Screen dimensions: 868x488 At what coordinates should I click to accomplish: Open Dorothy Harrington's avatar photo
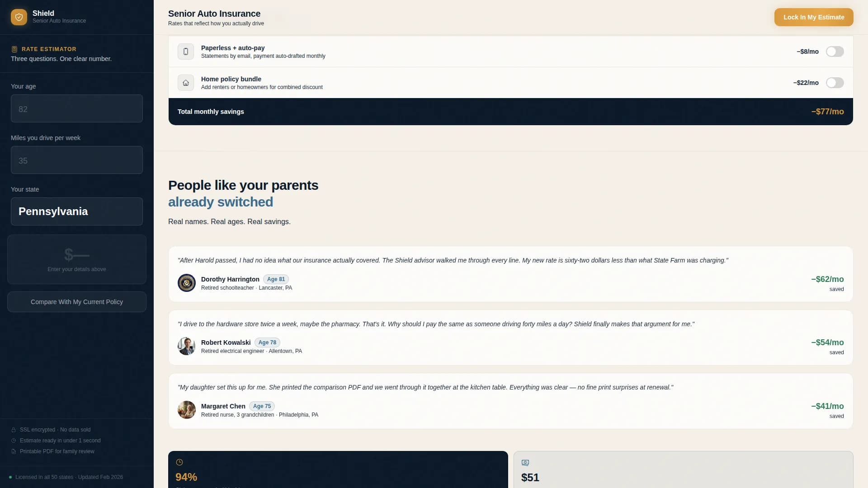point(187,283)
